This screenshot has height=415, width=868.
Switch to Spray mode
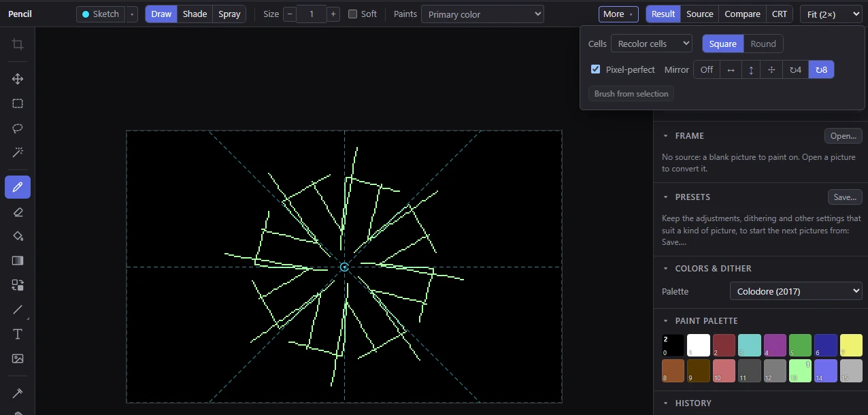pyautogui.click(x=229, y=14)
